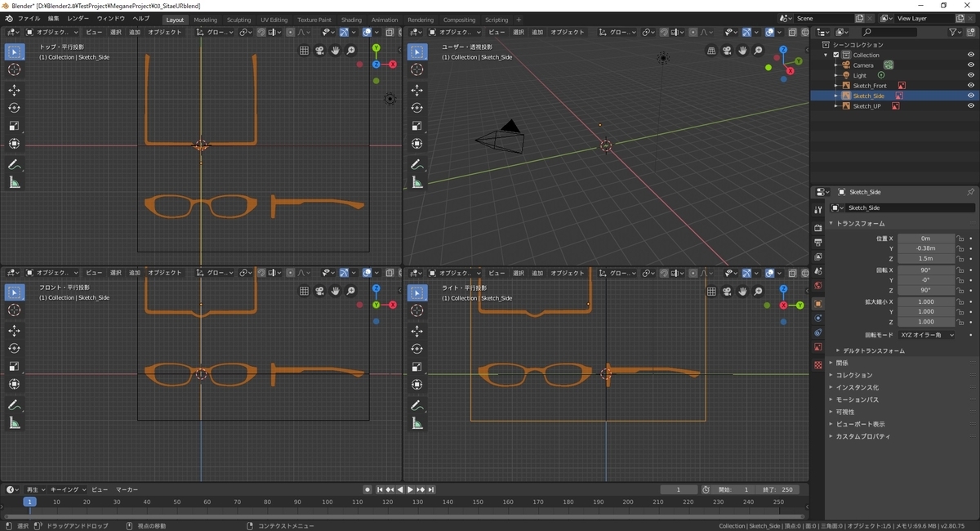This screenshot has height=531, width=980.
Task: Choose Scale tool in Top orthographic viewport
Action: click(x=14, y=126)
